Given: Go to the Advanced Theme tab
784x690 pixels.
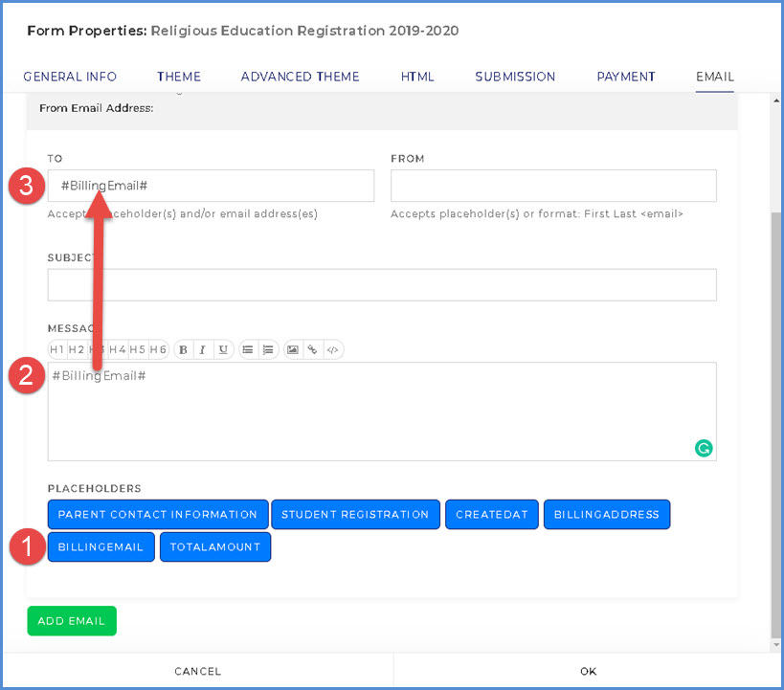Looking at the screenshot, I should (x=301, y=77).
